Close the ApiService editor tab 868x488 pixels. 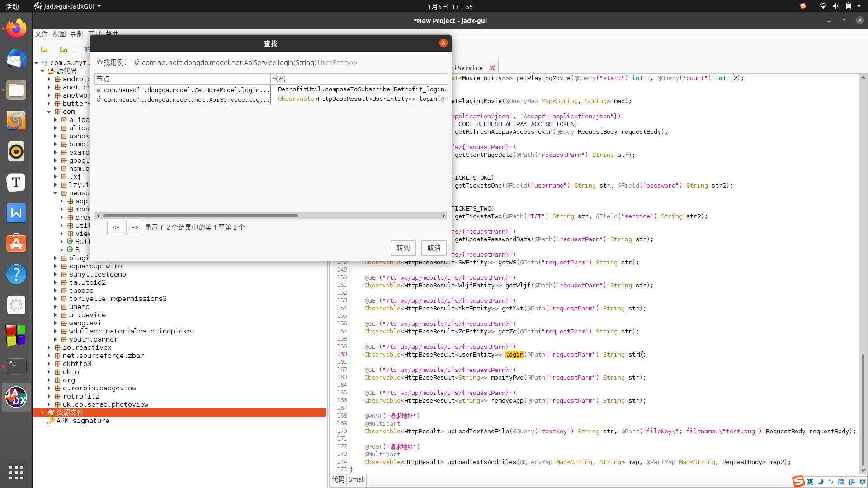pyautogui.click(x=492, y=68)
